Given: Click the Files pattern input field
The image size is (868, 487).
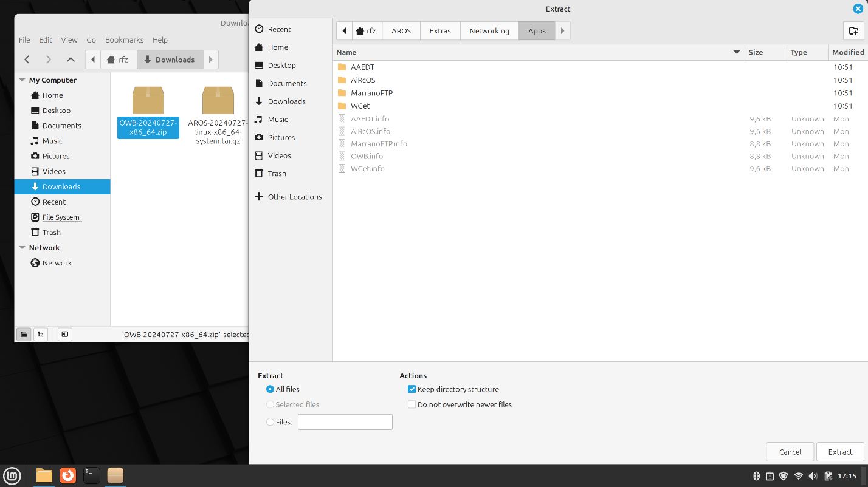Looking at the screenshot, I should [345, 422].
